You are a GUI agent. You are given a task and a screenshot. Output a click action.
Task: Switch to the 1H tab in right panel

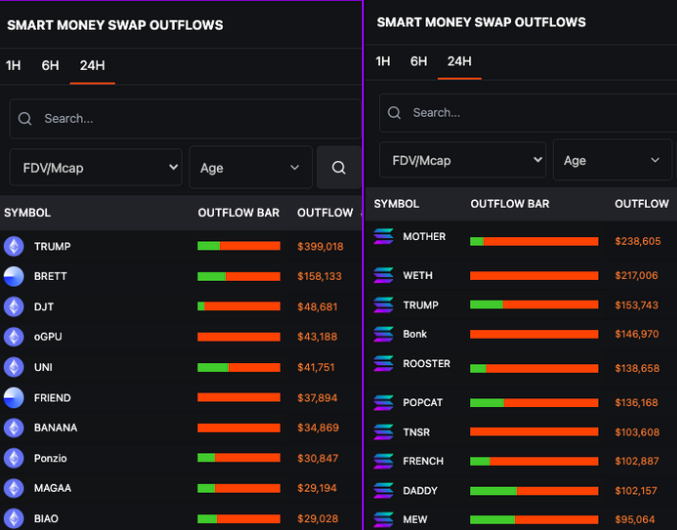383,61
